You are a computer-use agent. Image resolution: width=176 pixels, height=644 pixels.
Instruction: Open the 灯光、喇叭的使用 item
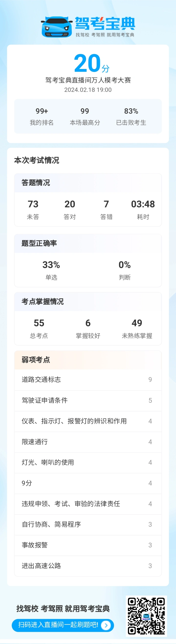pos(88,462)
